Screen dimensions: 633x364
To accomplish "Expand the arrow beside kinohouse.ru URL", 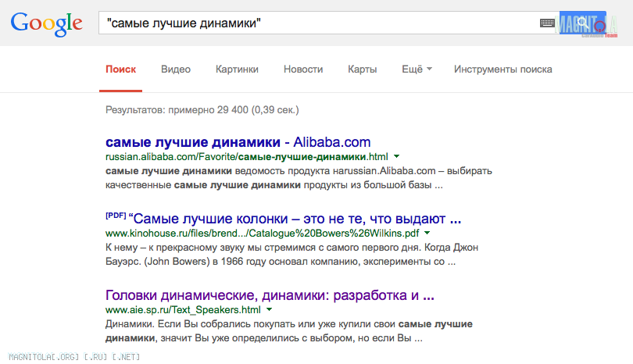I will click(x=427, y=234).
